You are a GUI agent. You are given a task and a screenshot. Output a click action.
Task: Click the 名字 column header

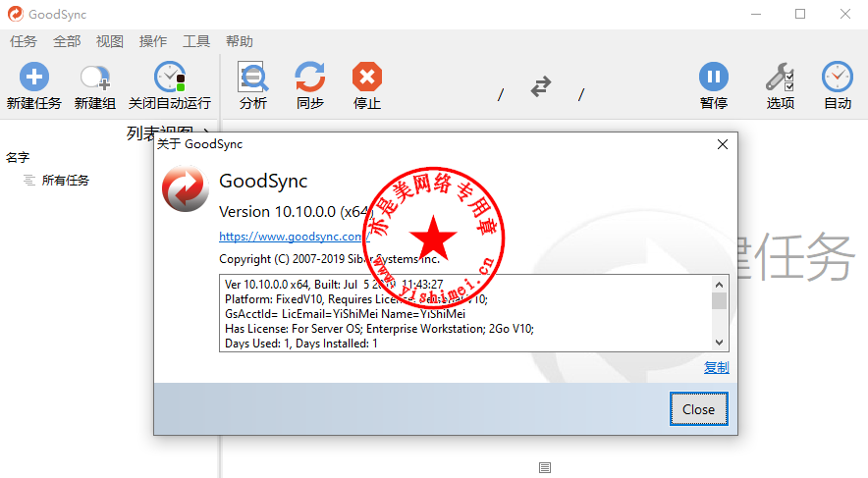pos(18,158)
